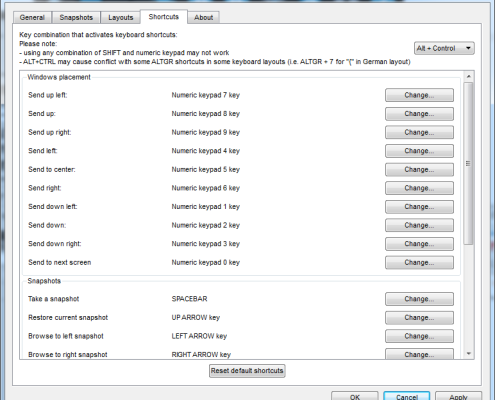Click the scrollbar down arrow
This screenshot has height=400, width=495.
(x=469, y=354)
